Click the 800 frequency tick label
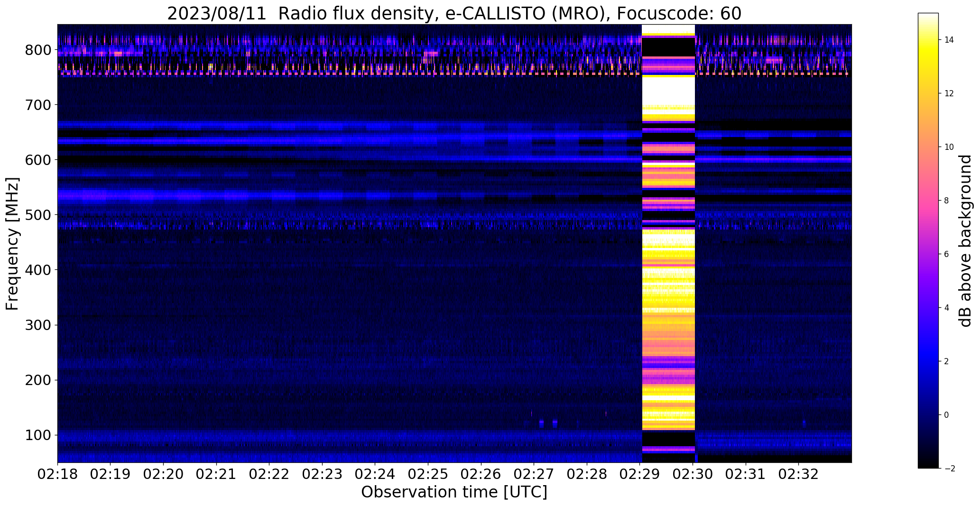Screen dimensions: 980x506 [38, 50]
